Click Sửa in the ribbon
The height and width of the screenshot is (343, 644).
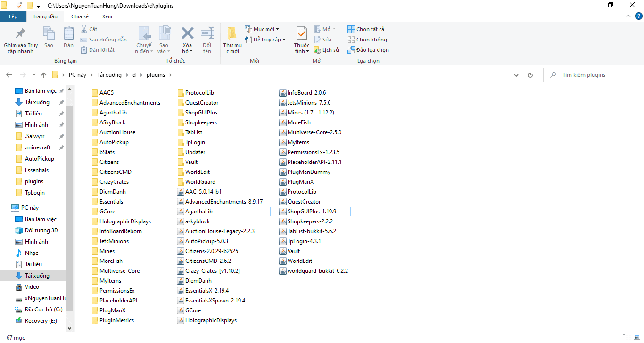[323, 40]
